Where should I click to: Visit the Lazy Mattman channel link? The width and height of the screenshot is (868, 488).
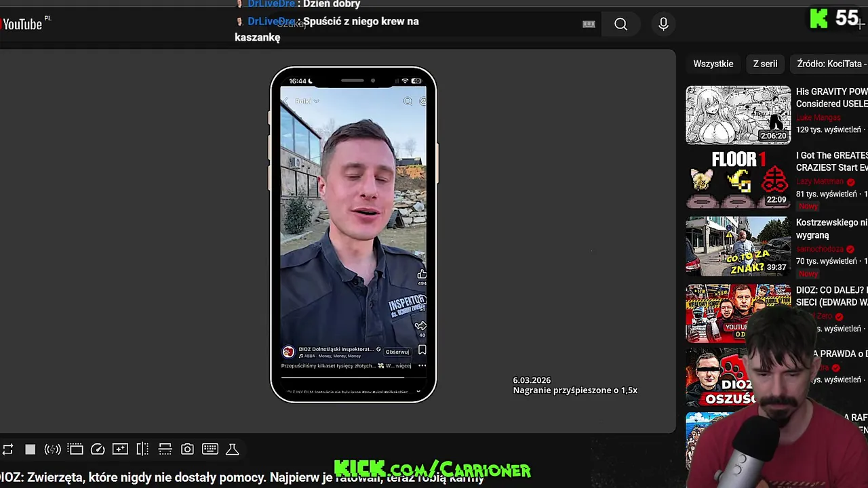[819, 182]
